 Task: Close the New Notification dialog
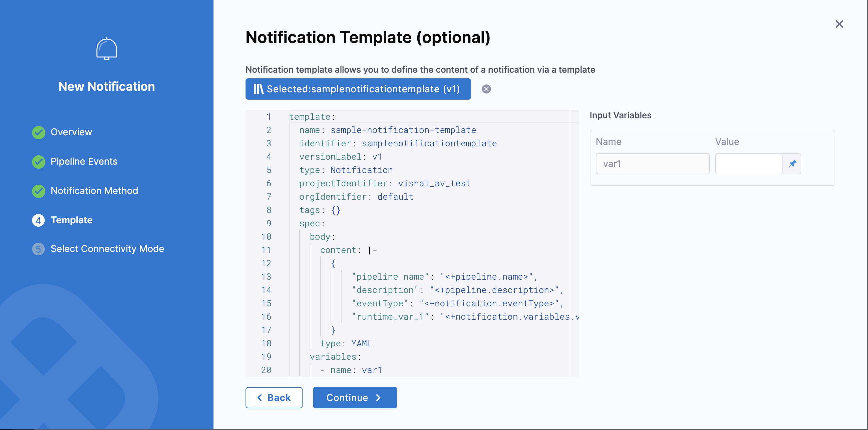[x=839, y=24]
